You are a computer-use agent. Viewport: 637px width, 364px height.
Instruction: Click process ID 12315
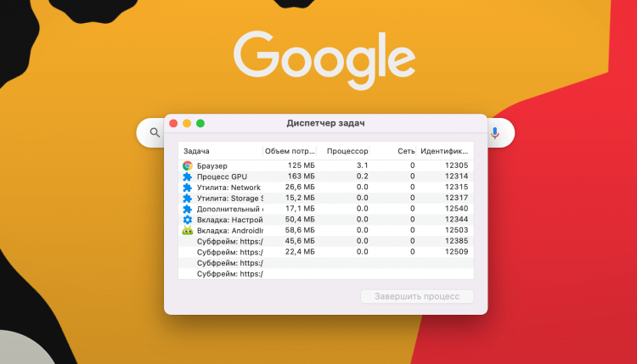(x=456, y=187)
